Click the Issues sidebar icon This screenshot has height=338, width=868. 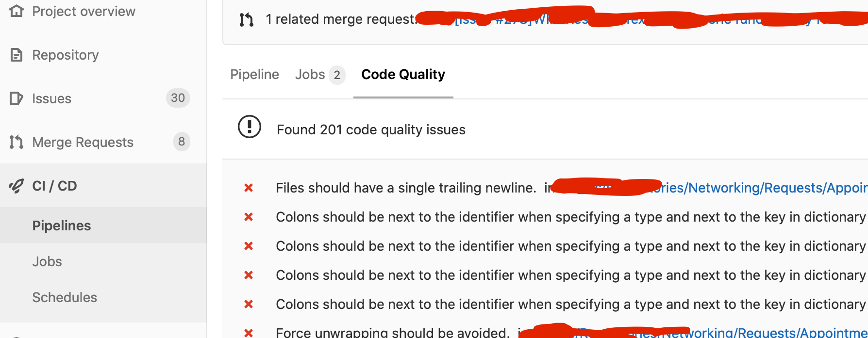(17, 98)
